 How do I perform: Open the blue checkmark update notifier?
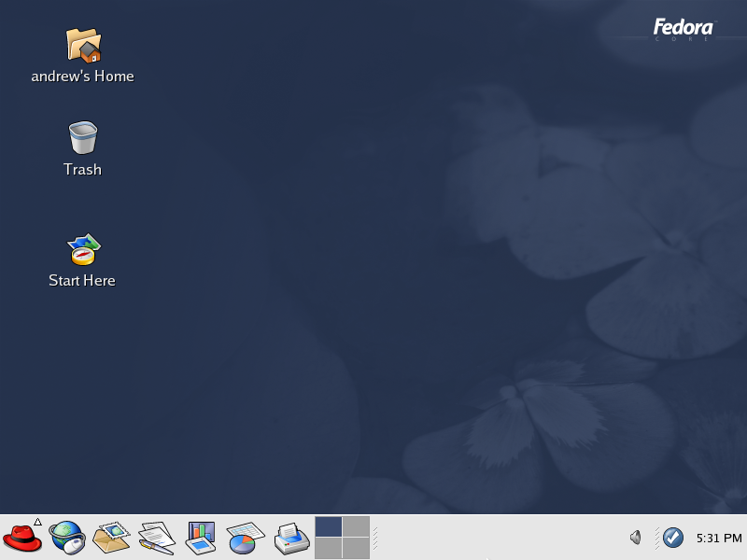click(x=673, y=538)
